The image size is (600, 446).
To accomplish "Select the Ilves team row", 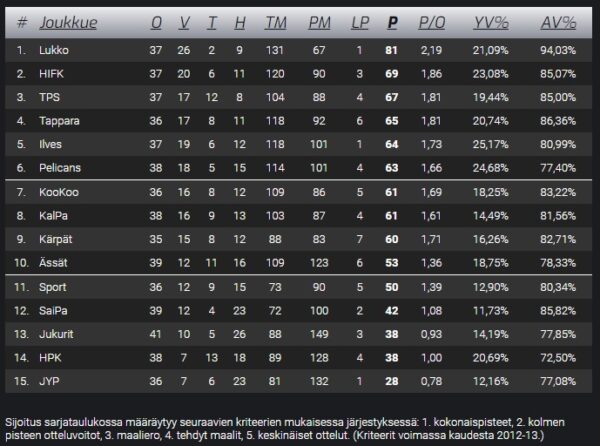I will pyautogui.click(x=52, y=144).
